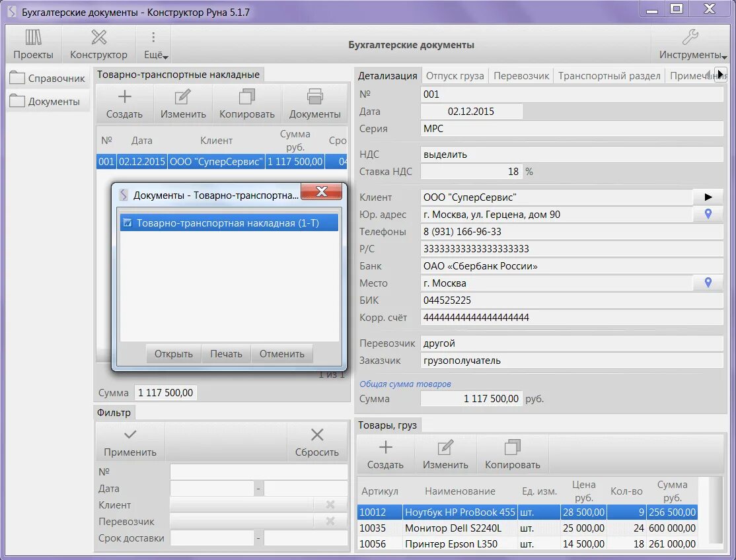Click the Печать button in the dialog
Viewport: 736px width, 560px height.
coord(226,354)
